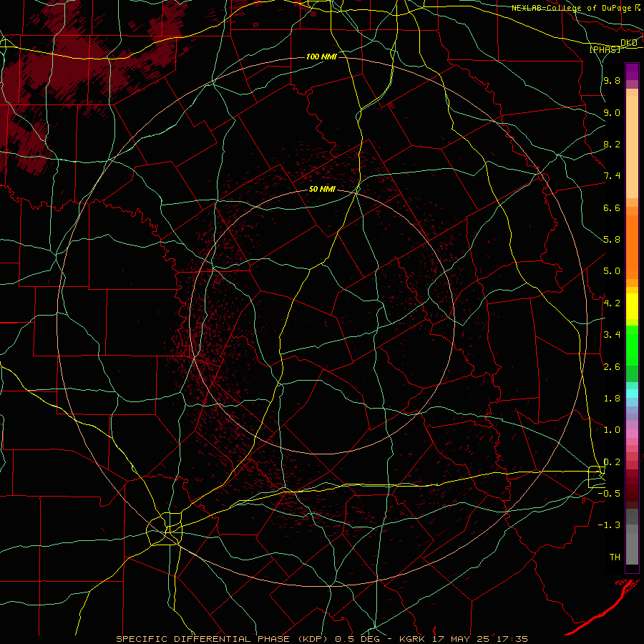The image size is (644, 644).
Task: Click the 9.0 color scale value
Action: pos(612,112)
